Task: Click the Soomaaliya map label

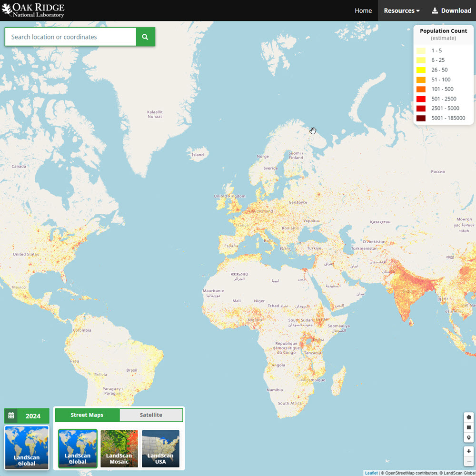Action: point(338,326)
